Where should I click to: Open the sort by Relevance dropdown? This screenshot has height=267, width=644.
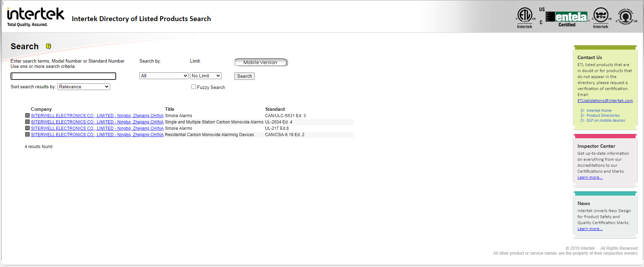coord(84,87)
